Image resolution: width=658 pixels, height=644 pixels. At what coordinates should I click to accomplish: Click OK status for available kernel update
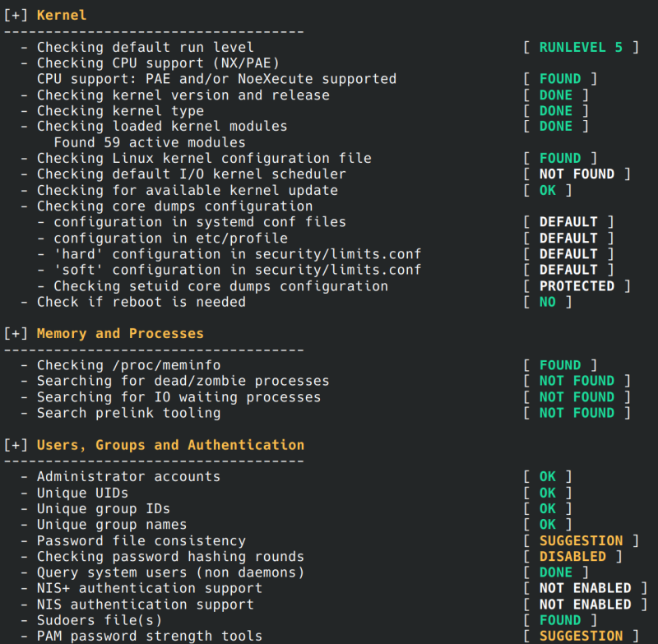tap(548, 191)
